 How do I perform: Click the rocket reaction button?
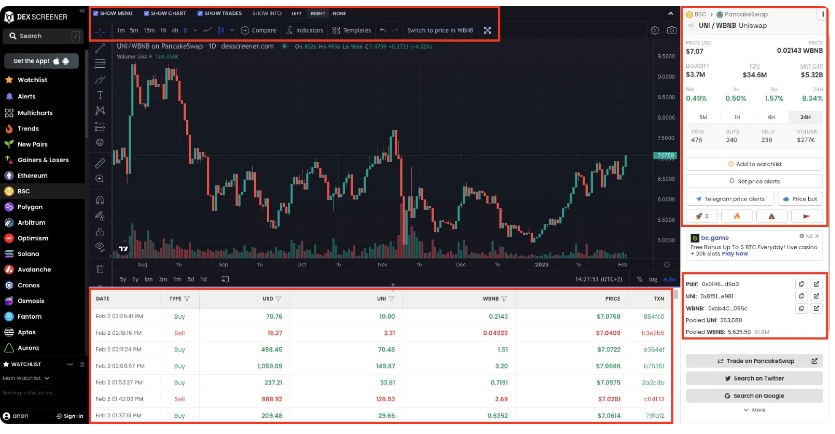click(x=701, y=216)
